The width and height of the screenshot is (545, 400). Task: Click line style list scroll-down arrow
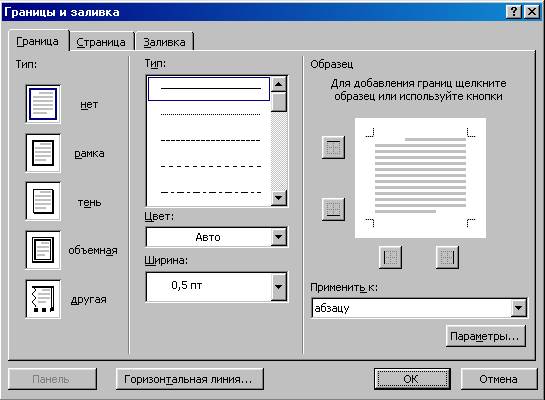click(278, 198)
